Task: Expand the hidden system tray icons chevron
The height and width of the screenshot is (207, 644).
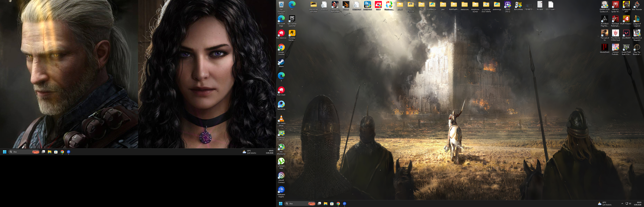Action: point(622,203)
